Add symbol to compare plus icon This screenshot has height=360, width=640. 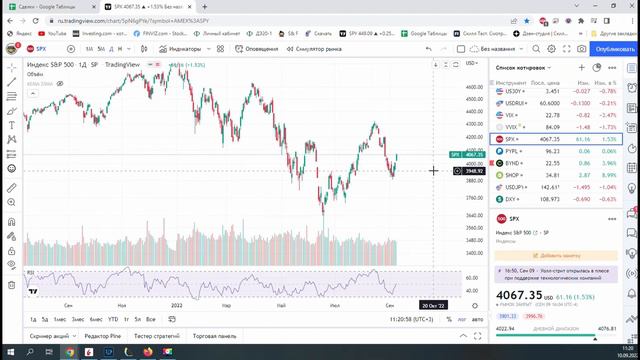71,49
